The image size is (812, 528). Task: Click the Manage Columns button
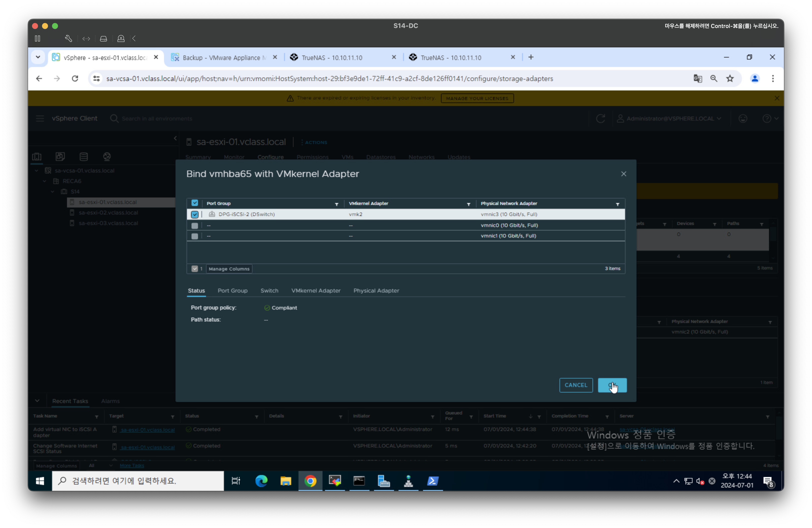click(229, 269)
